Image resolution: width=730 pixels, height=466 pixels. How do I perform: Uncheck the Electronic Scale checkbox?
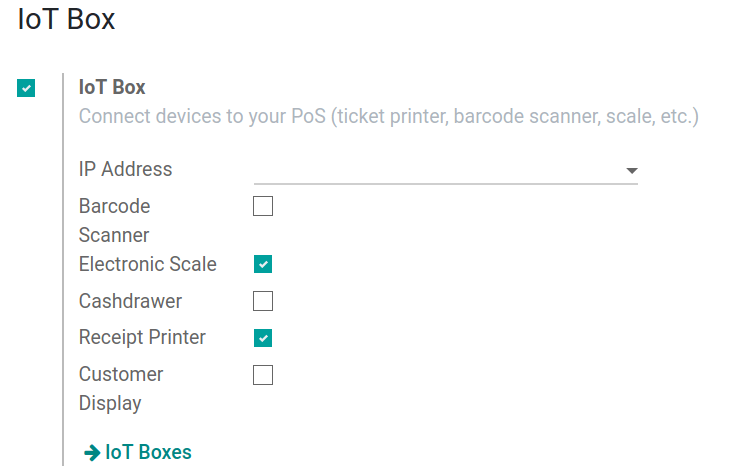tap(263, 264)
